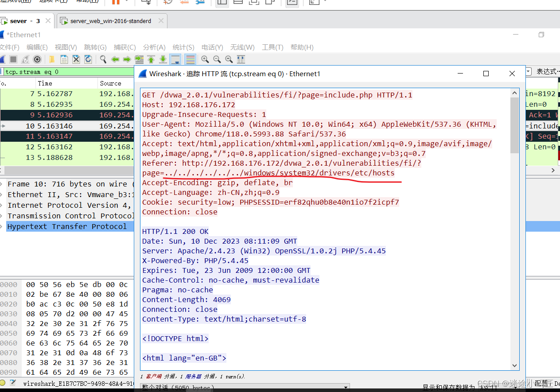This screenshot has width=560, height=392.
Task: Open capture file properties status icon
Action: (13, 383)
